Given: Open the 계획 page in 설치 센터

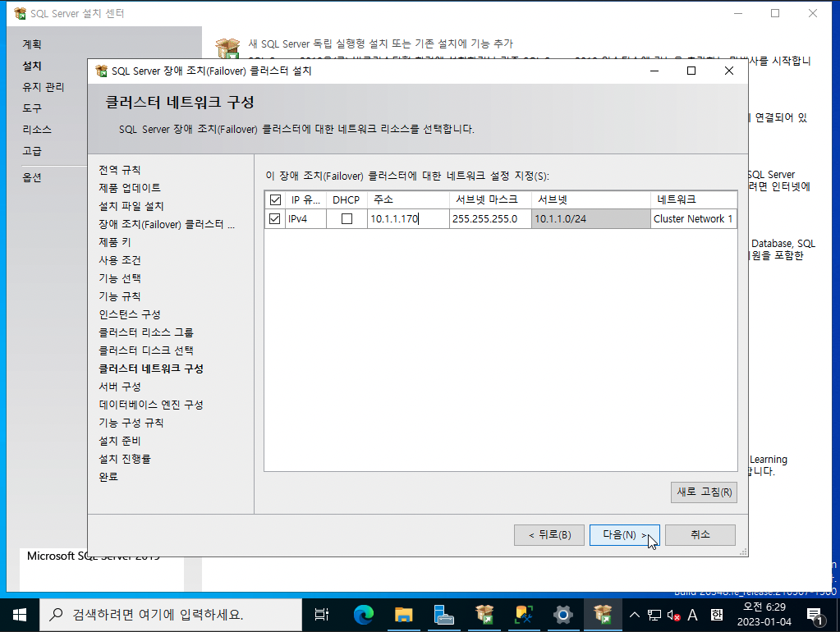Looking at the screenshot, I should [32, 44].
